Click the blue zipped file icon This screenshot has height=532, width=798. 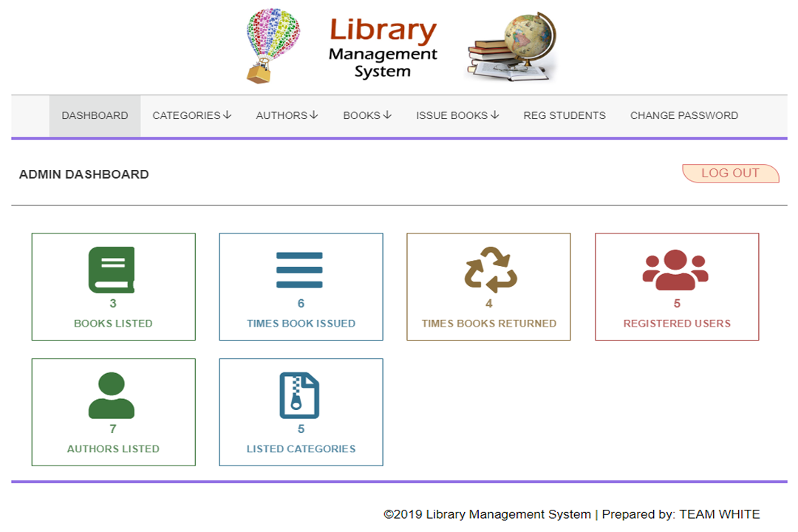(299, 395)
